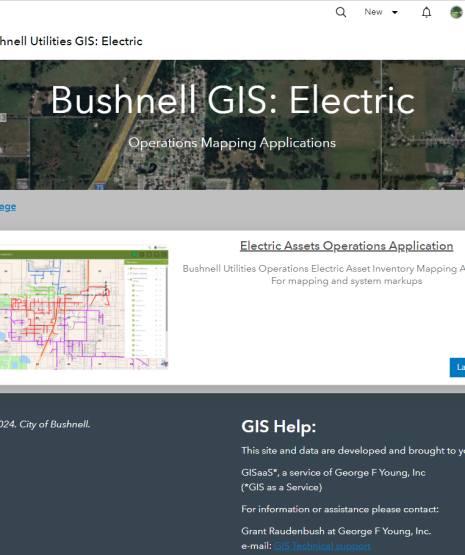Follow the blue 'age' page link

8,206
